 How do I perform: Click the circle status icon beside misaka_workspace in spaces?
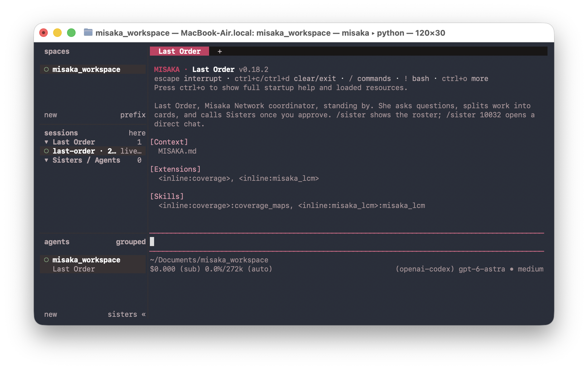coord(46,70)
